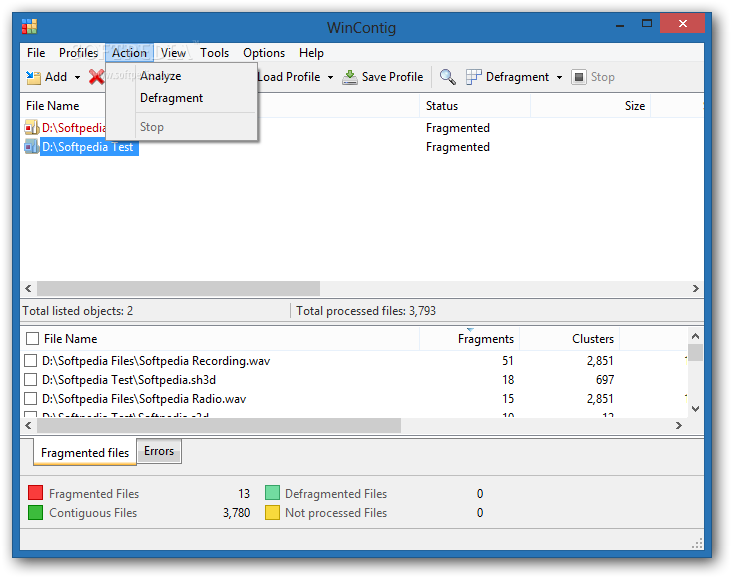
Task: Check the Softpedia.sh3d file checkbox
Action: tap(30, 380)
